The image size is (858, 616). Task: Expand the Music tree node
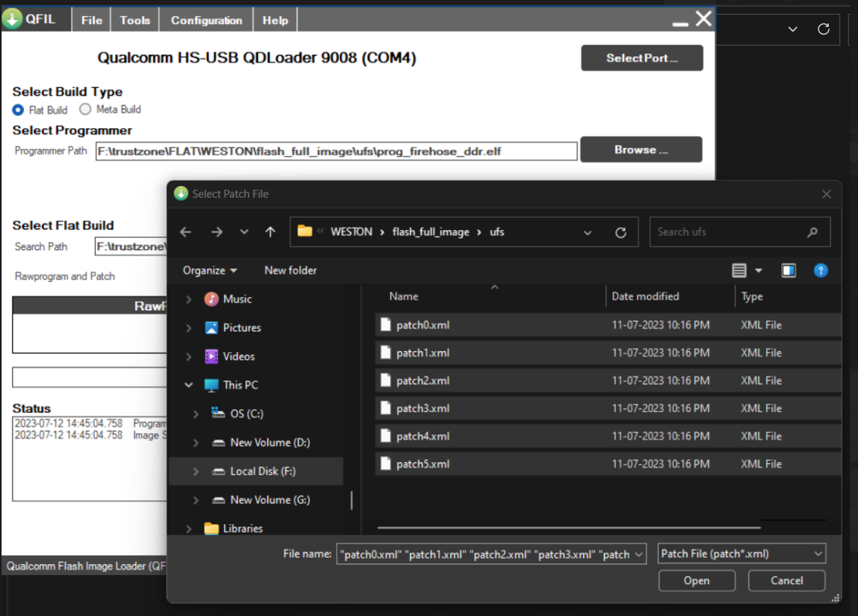click(188, 300)
